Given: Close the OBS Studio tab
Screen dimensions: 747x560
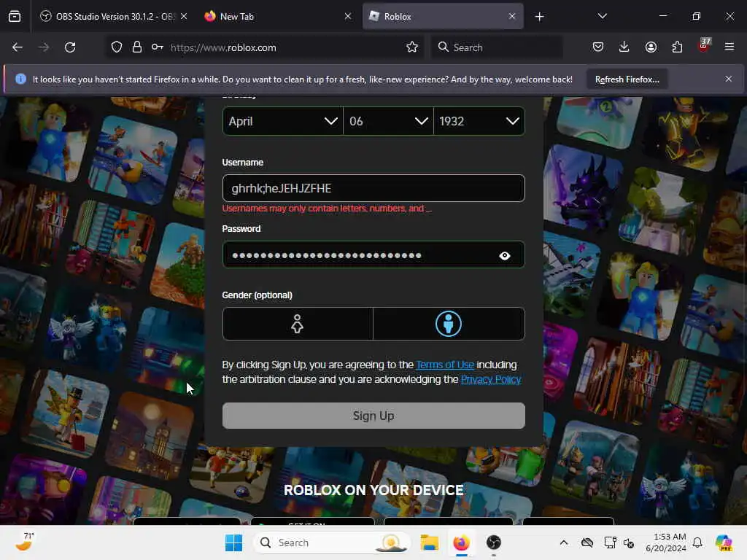Looking at the screenshot, I should click(x=184, y=17).
